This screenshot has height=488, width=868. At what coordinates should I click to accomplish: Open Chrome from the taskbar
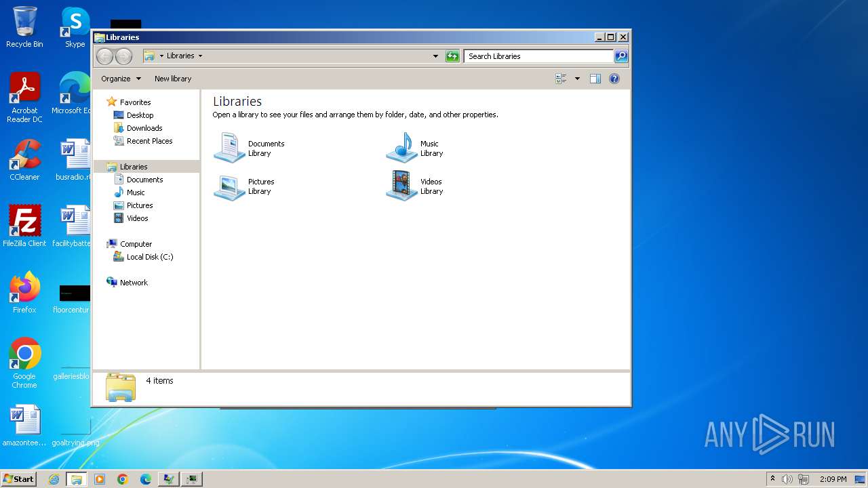pos(123,479)
